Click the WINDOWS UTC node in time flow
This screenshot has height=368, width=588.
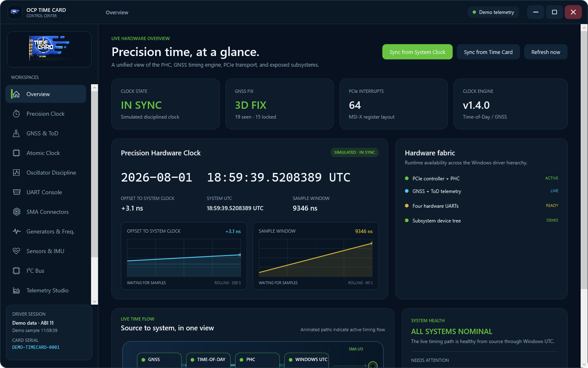[x=307, y=360]
